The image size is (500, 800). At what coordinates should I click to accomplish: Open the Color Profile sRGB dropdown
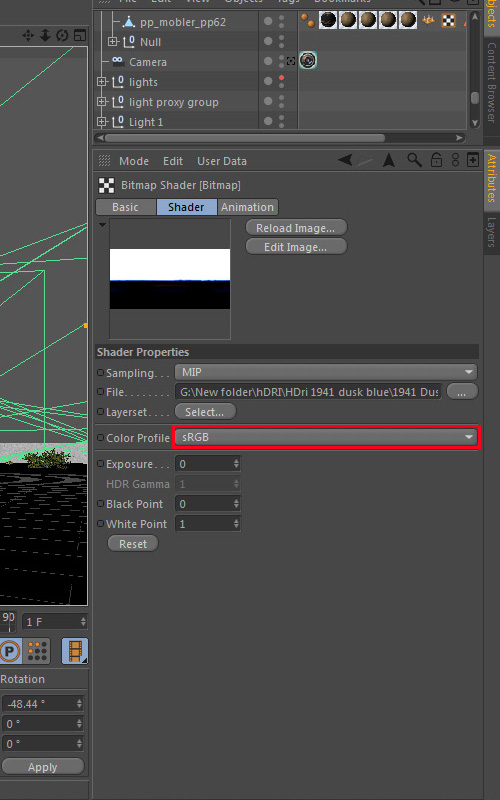(326, 437)
